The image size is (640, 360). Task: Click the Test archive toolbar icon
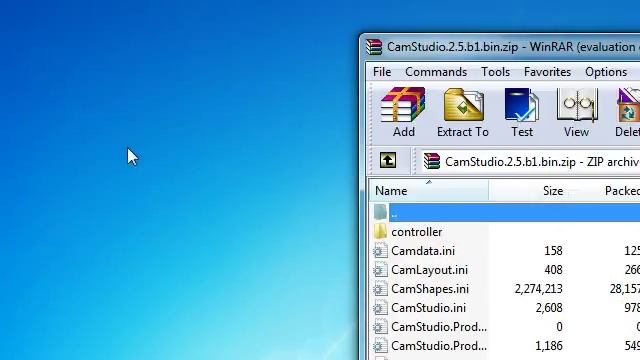(x=521, y=104)
